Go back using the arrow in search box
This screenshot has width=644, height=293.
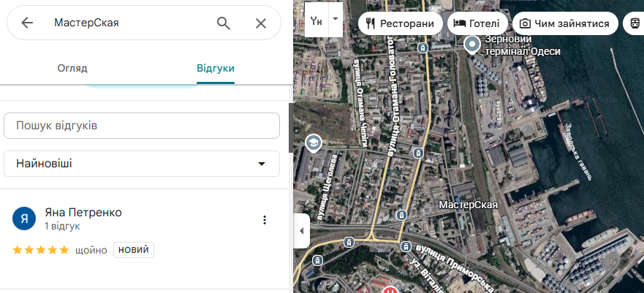(x=27, y=23)
